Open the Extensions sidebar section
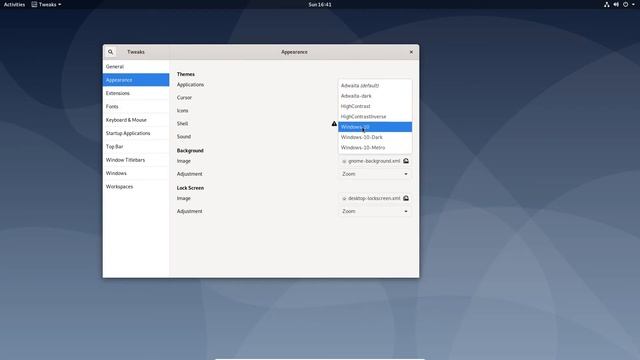640x360 pixels. pos(136,93)
